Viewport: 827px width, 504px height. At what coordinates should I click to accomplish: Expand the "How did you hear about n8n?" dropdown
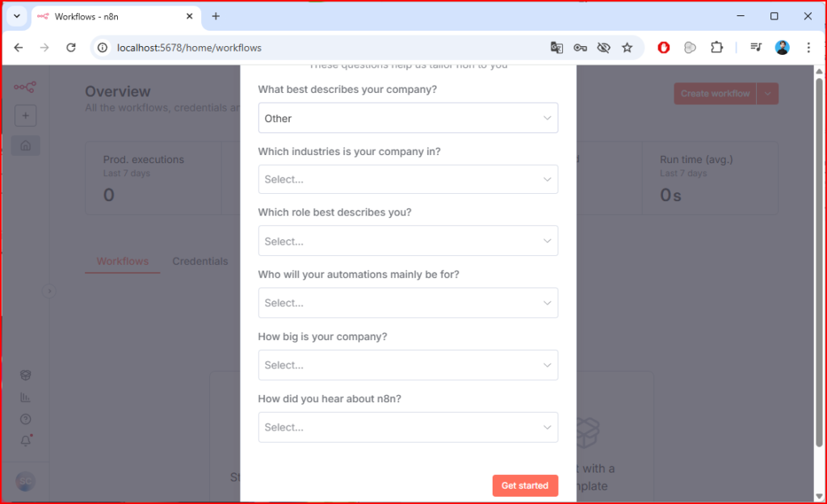(x=408, y=427)
